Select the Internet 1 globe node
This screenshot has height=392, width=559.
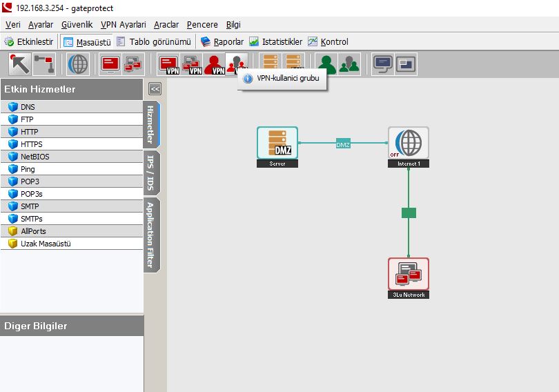coord(409,144)
